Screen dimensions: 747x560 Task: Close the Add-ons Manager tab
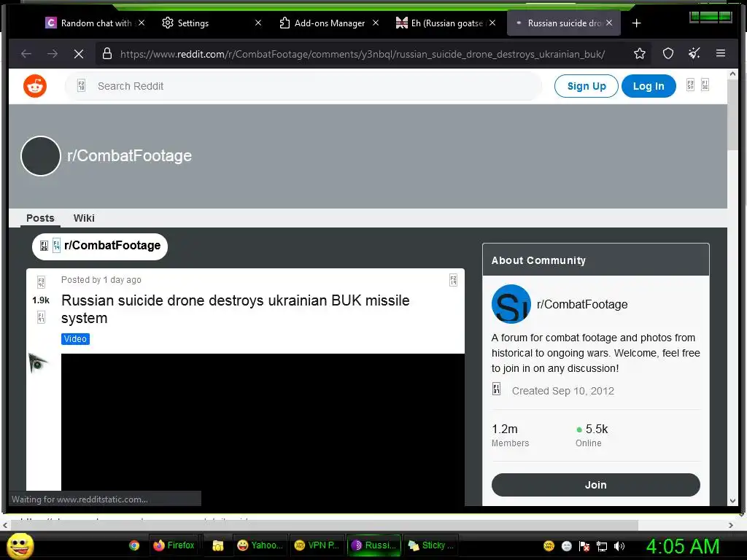click(376, 23)
